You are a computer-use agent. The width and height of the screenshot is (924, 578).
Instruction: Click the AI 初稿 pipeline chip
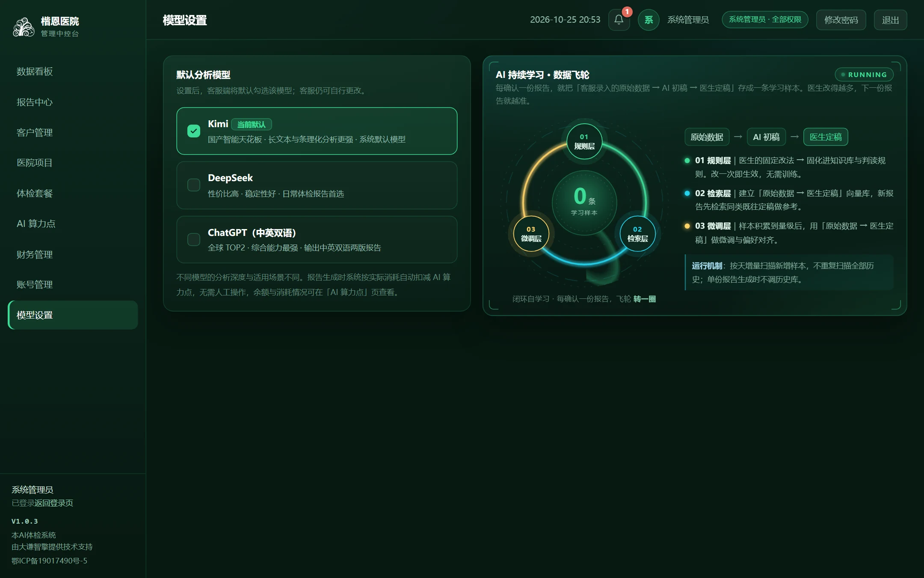(766, 137)
